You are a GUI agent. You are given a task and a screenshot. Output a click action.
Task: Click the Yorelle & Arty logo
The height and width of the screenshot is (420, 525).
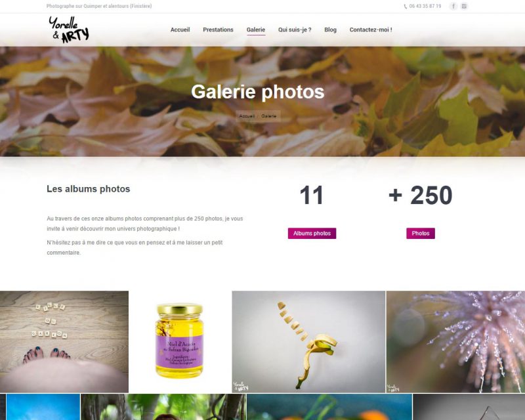click(69, 30)
